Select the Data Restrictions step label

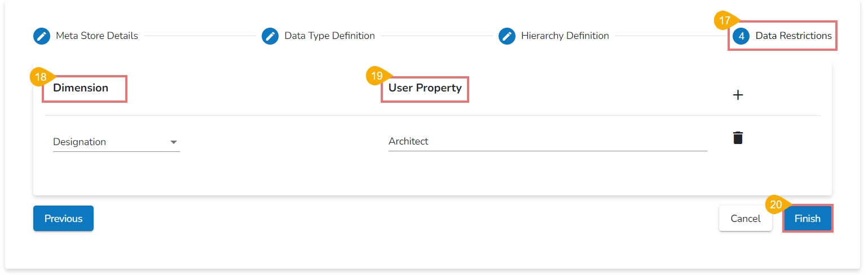point(793,36)
